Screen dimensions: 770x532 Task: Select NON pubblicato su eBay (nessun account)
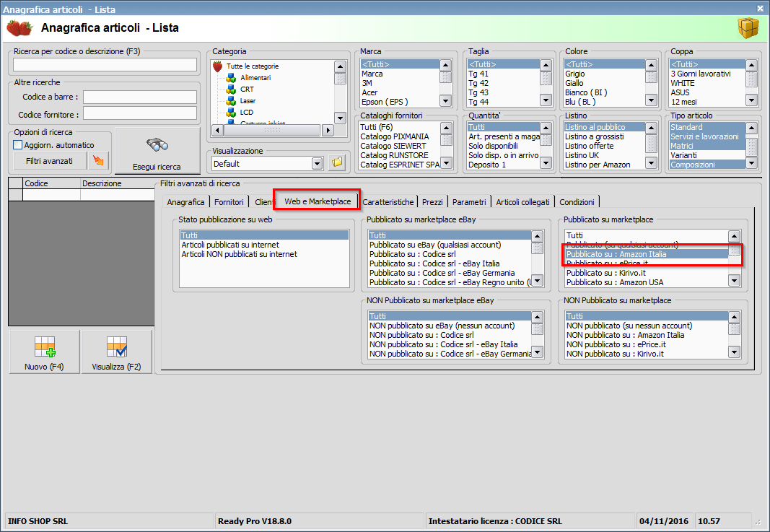click(x=450, y=326)
